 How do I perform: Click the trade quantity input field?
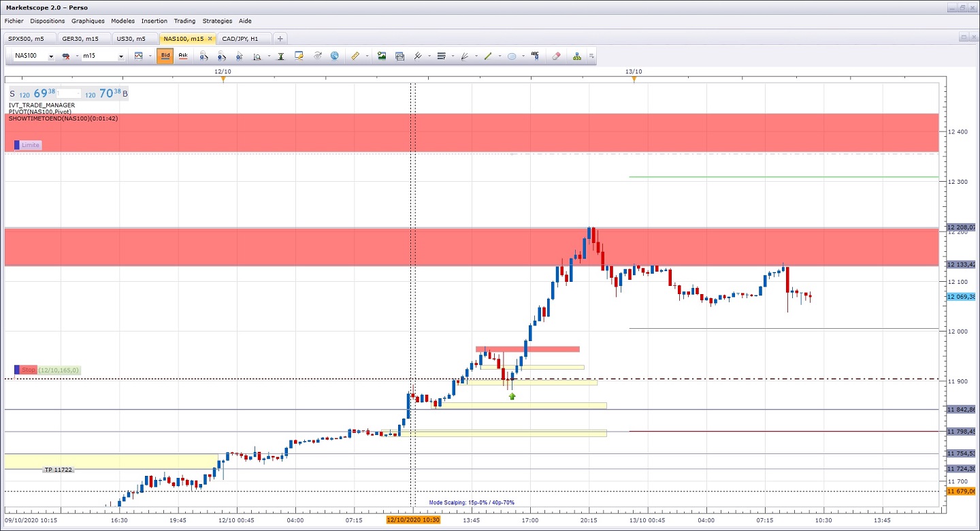pyautogui.click(x=67, y=94)
